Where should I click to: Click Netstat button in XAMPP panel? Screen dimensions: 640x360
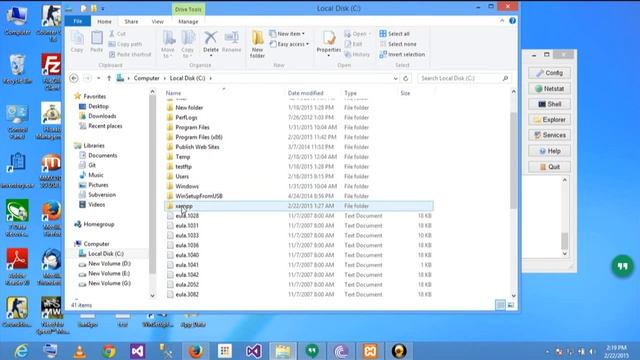549,89
